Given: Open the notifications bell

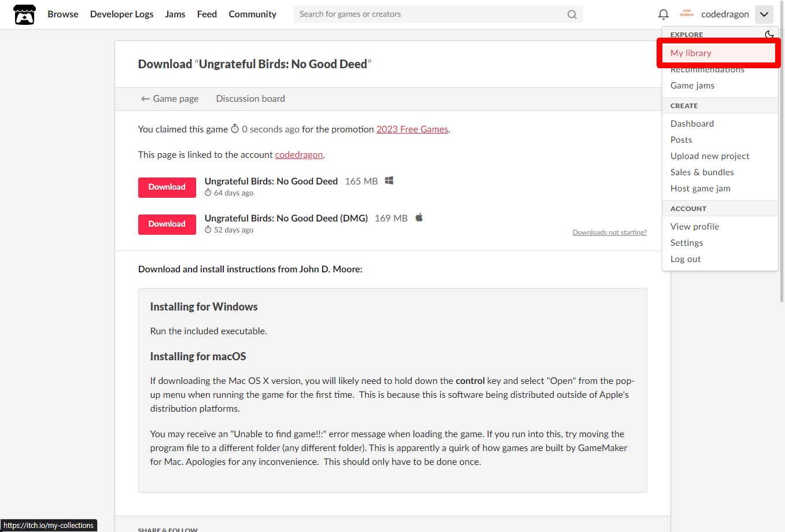Looking at the screenshot, I should (x=664, y=14).
